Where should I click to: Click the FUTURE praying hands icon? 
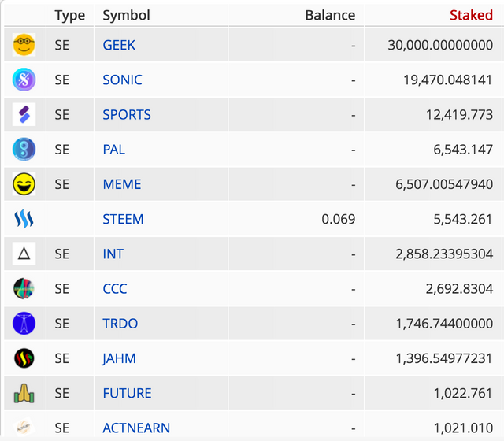point(24,393)
